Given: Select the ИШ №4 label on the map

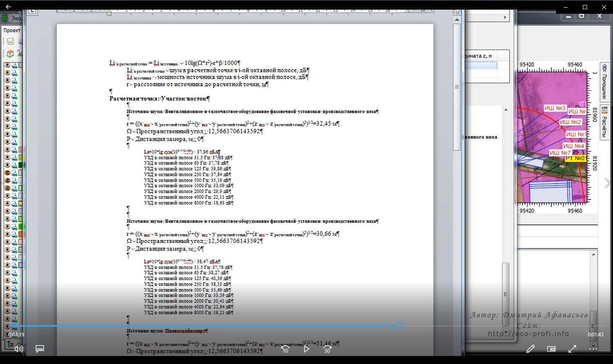Looking at the screenshot, I should (x=573, y=146).
